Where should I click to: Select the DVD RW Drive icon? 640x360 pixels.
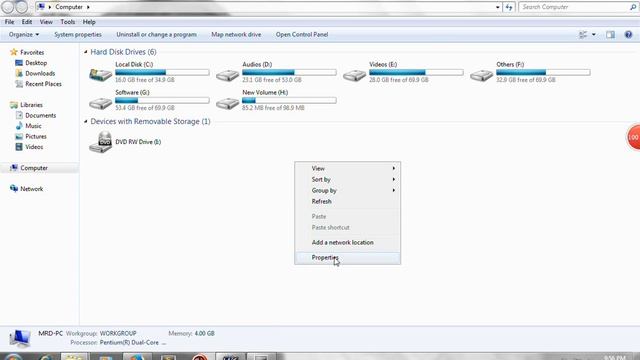(x=100, y=142)
